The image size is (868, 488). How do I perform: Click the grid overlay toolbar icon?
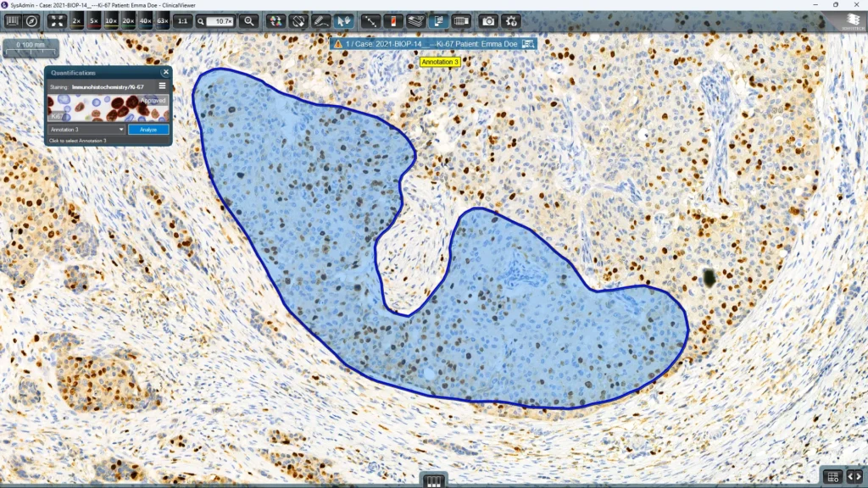point(461,21)
